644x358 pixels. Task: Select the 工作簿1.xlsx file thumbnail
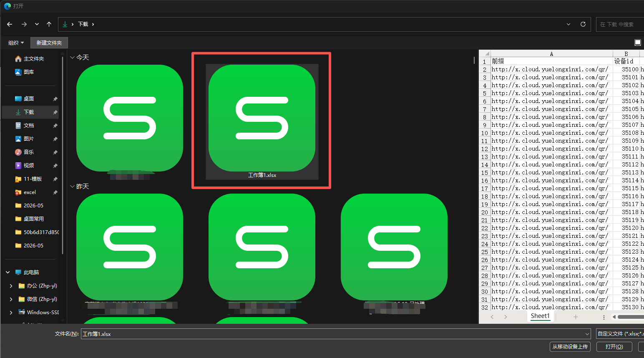click(262, 122)
